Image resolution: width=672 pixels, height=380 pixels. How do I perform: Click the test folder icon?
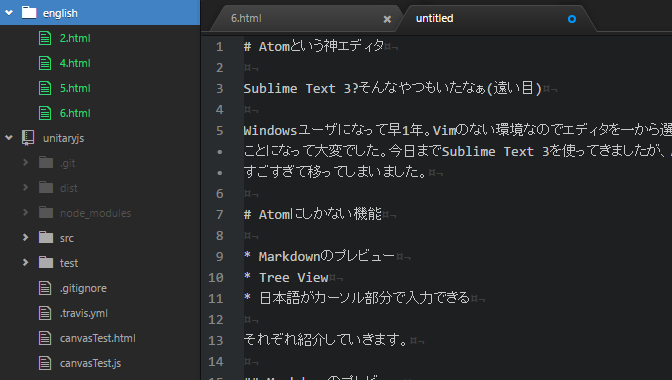46,263
